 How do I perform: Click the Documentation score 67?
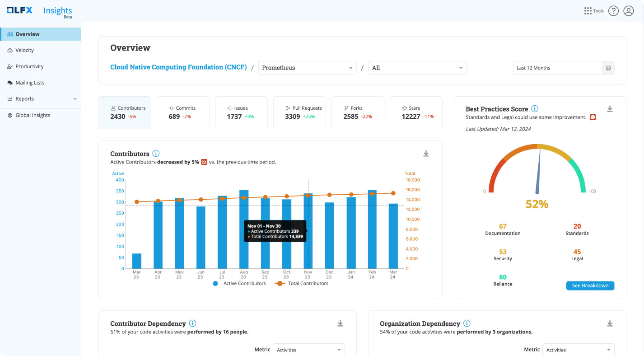coord(503,226)
